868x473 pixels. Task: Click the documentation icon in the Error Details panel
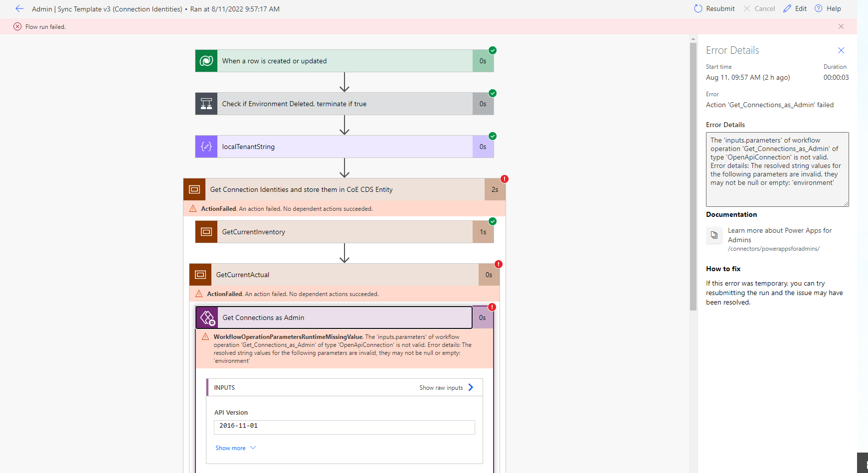[x=714, y=235]
